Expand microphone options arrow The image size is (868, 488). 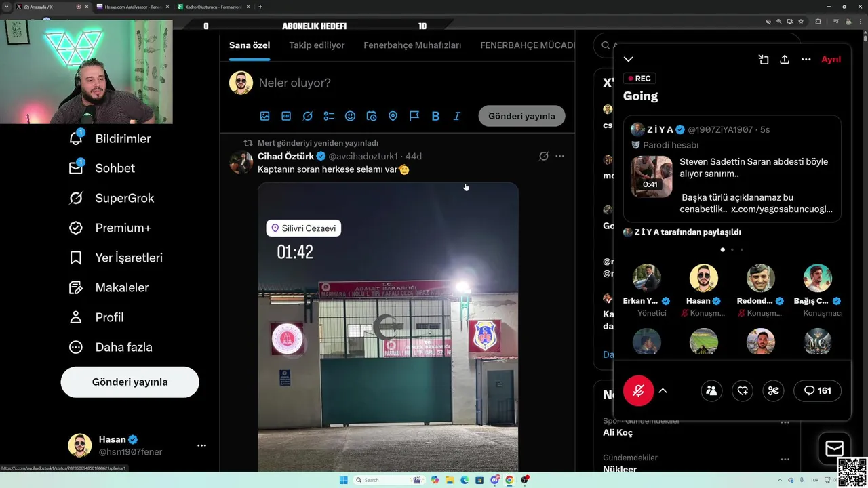663,390
